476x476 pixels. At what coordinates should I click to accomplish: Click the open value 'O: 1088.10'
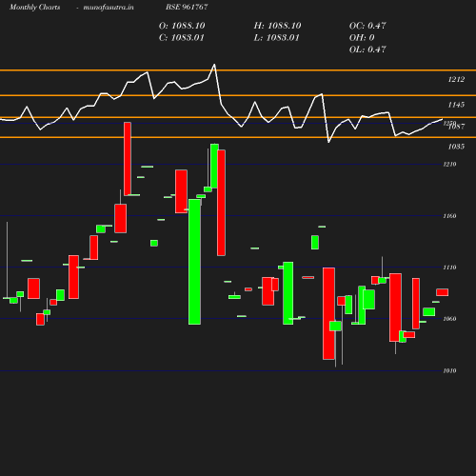coord(182,26)
